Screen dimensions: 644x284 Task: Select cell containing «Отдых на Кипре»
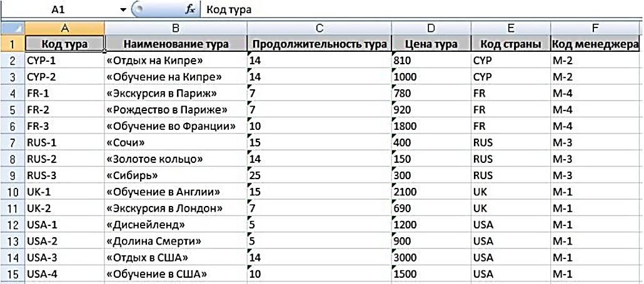pyautogui.click(x=176, y=61)
